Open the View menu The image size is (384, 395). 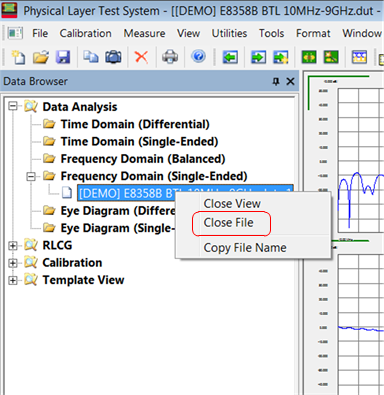pos(188,33)
